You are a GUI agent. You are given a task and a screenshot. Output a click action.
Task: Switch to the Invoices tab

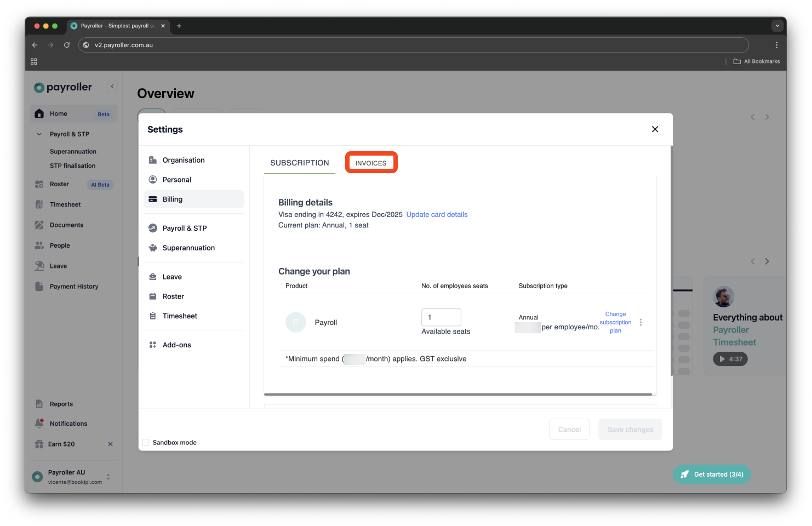pos(371,162)
